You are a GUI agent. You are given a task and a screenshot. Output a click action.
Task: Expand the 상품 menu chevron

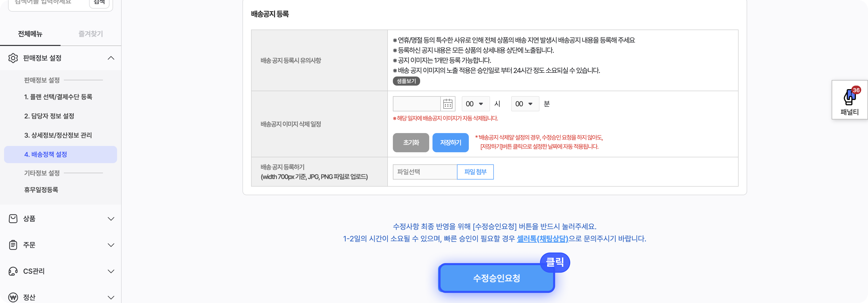click(x=111, y=219)
